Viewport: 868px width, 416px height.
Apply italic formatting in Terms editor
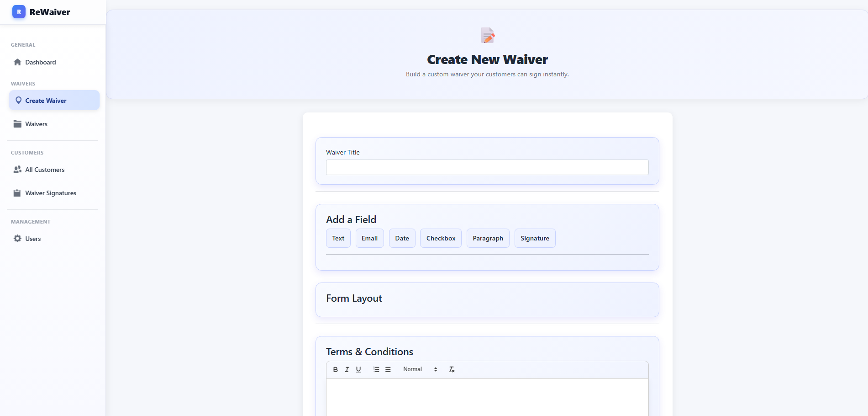coord(347,369)
